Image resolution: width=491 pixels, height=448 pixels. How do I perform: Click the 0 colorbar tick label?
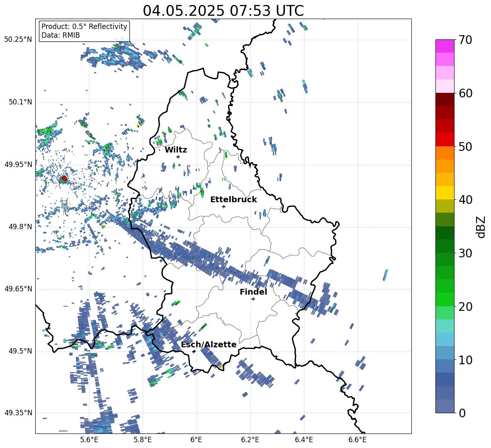(x=462, y=413)
